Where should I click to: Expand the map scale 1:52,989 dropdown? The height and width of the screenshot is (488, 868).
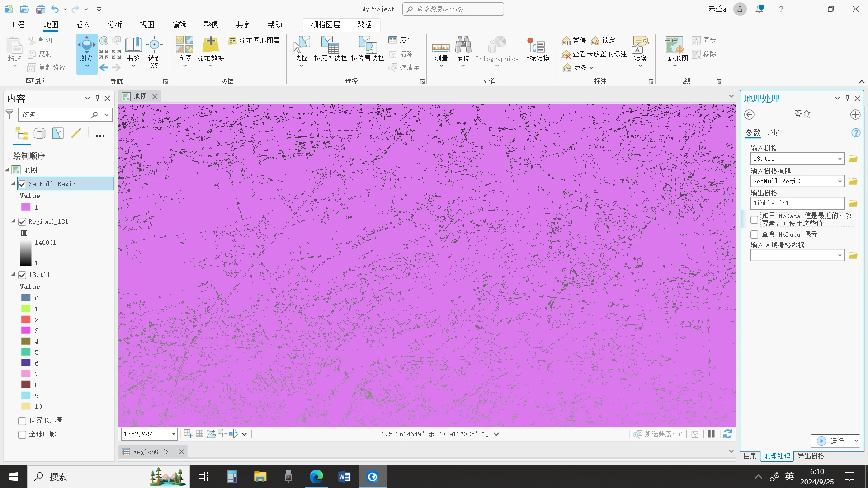click(173, 434)
